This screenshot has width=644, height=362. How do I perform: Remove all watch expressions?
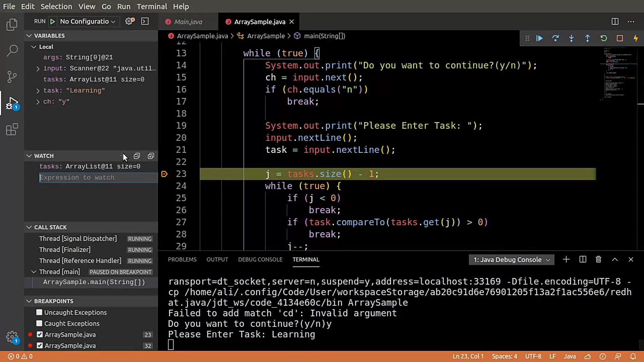click(x=151, y=156)
